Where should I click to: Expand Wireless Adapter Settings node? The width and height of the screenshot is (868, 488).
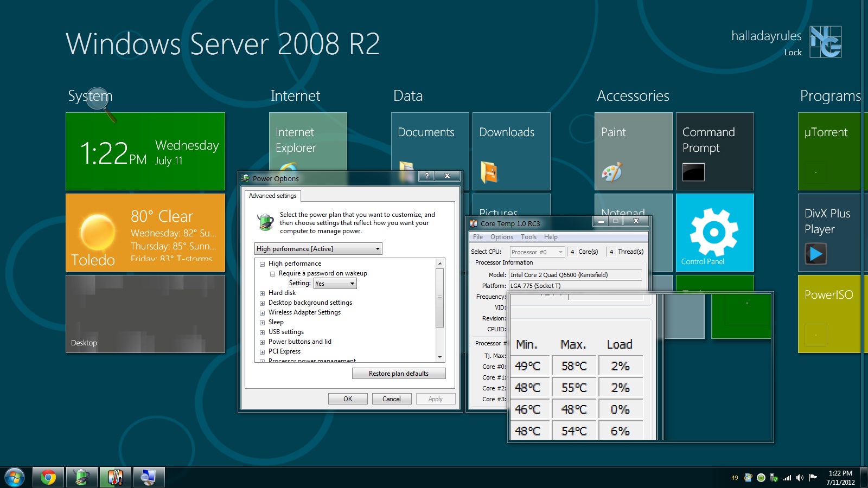click(x=262, y=313)
